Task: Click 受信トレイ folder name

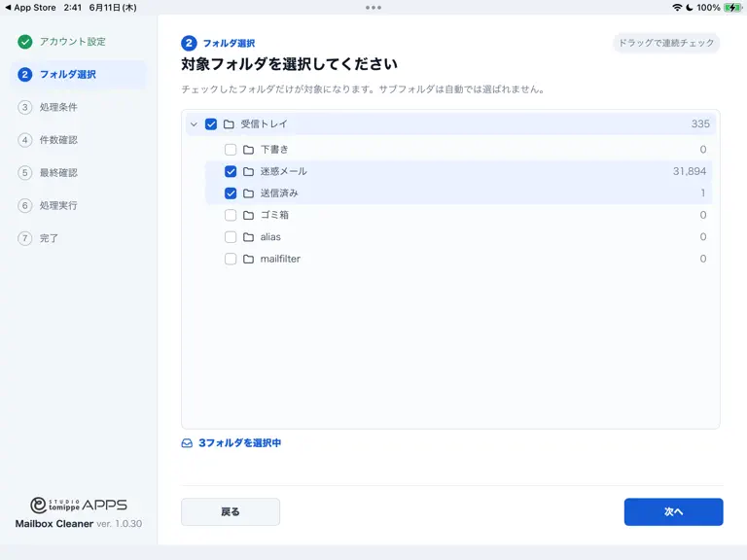Action: [x=264, y=124]
